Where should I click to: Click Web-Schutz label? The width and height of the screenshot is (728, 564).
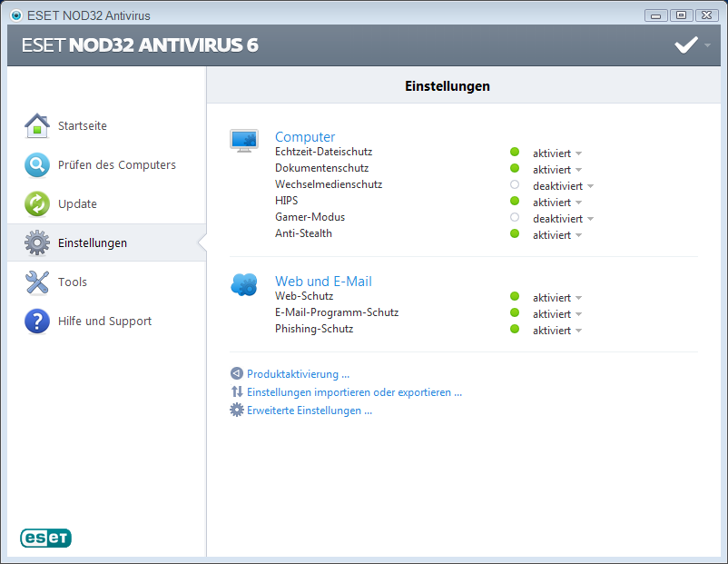(304, 296)
